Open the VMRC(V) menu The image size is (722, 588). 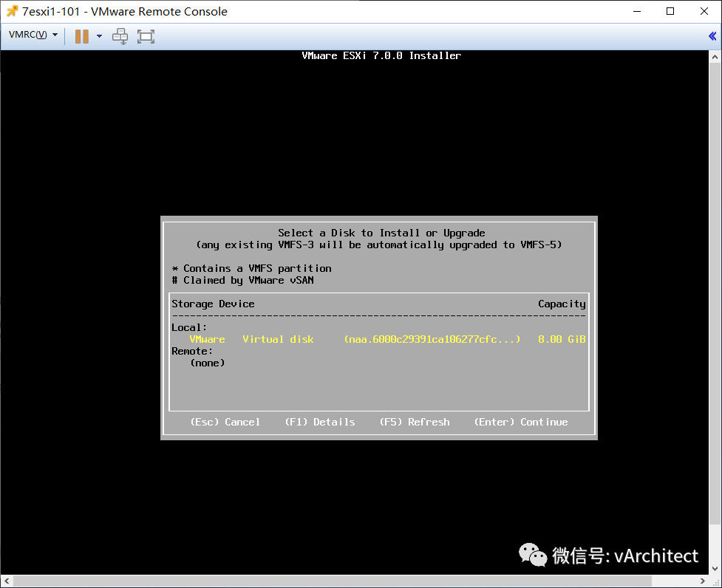33,35
